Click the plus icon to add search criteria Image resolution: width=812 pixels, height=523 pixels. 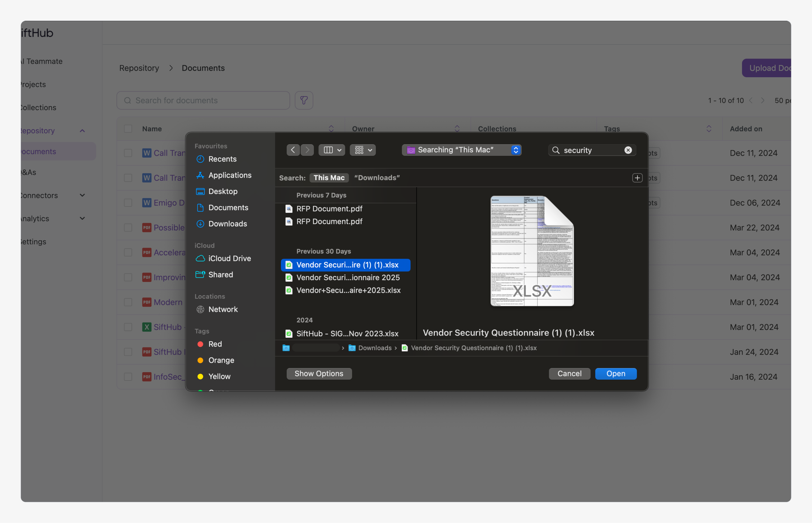pos(637,178)
